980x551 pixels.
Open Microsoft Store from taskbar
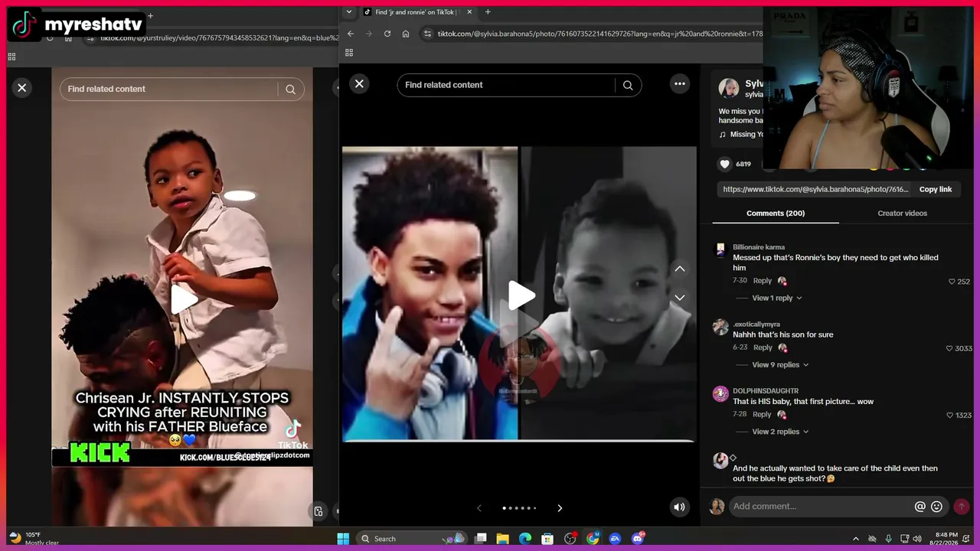547,539
